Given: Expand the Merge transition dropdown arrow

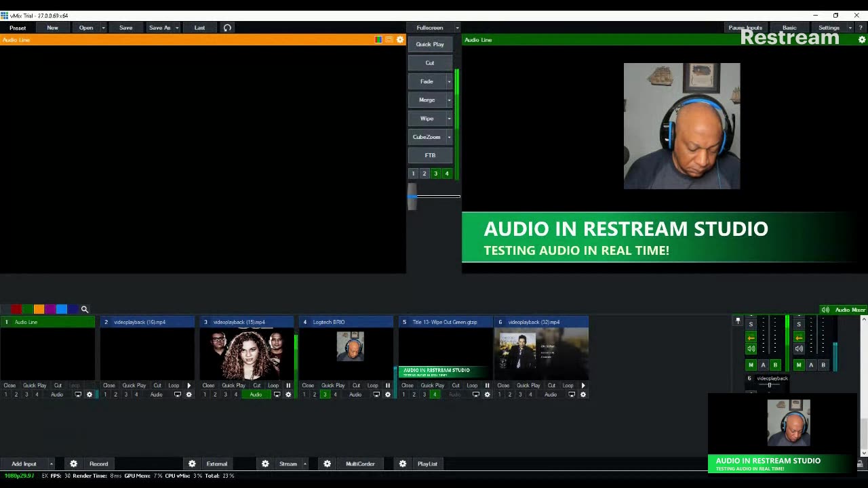Looking at the screenshot, I should coord(449,100).
